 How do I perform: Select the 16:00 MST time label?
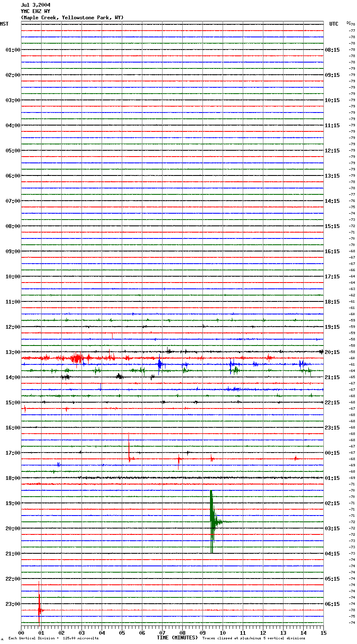[13, 428]
